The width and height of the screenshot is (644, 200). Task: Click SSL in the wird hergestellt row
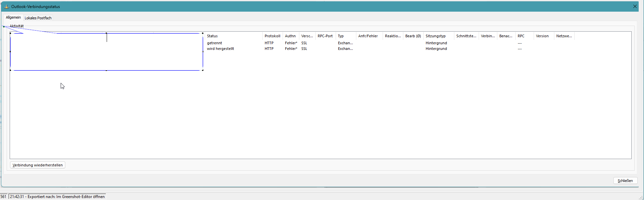304,49
